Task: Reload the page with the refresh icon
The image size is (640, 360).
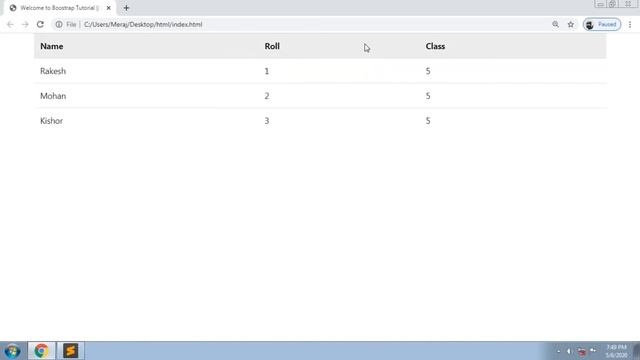Action: pos(40,24)
